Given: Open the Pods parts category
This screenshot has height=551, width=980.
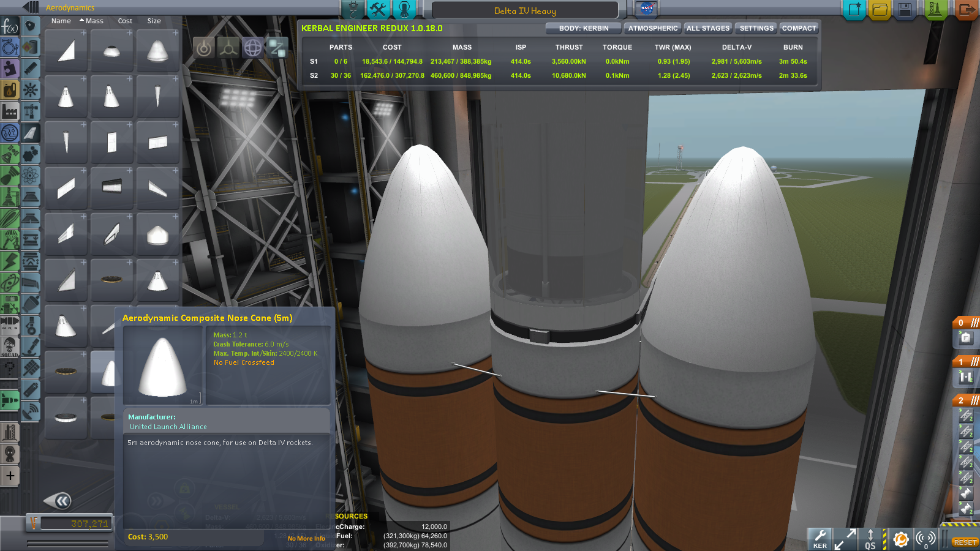Looking at the screenshot, I should point(31,26).
